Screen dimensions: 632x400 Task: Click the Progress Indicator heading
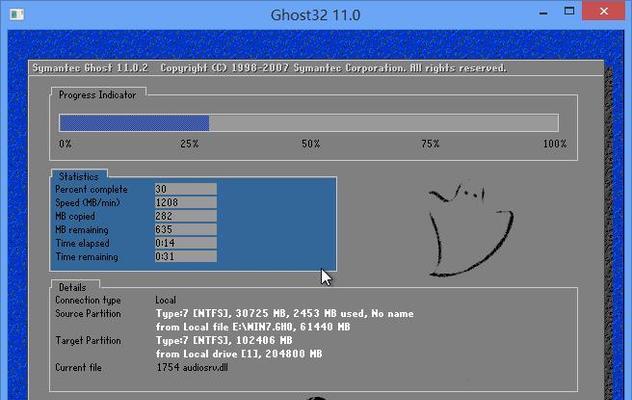[x=97, y=95]
